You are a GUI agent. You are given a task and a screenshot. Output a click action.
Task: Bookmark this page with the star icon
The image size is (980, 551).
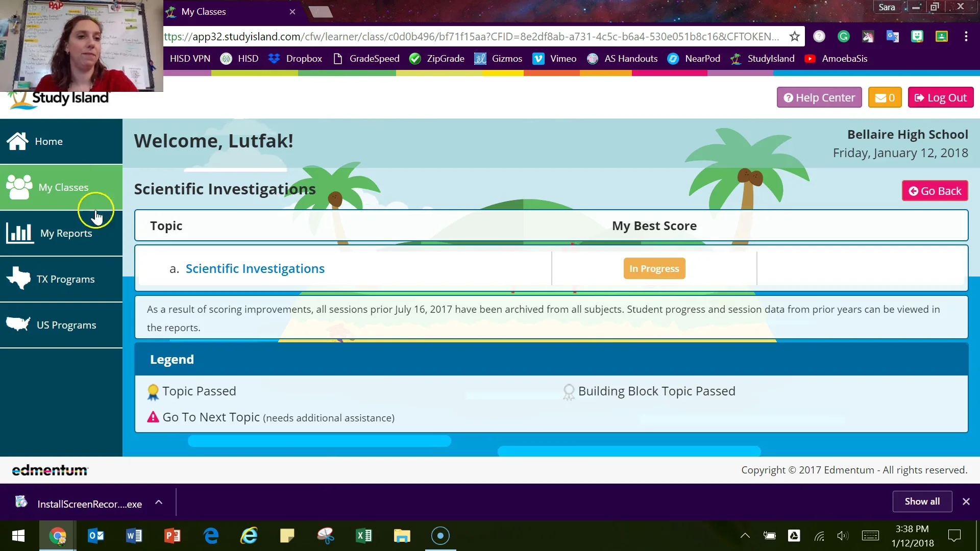tap(794, 36)
